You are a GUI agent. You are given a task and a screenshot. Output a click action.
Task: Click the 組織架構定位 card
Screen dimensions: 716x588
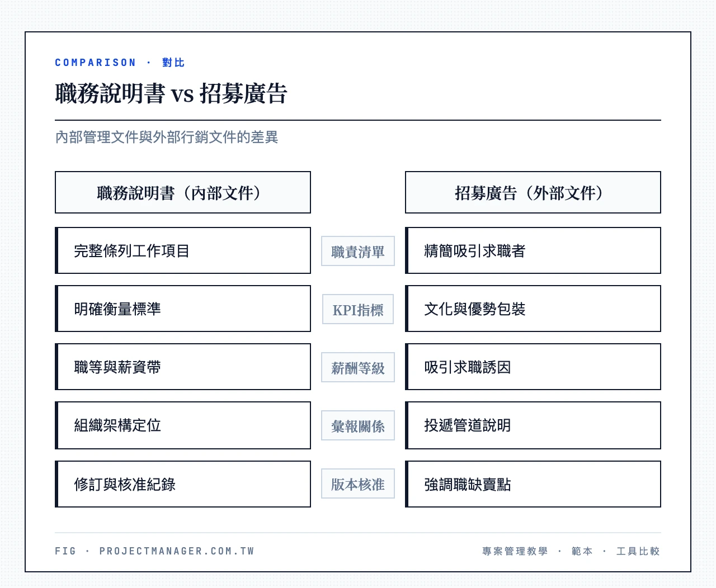183,425
